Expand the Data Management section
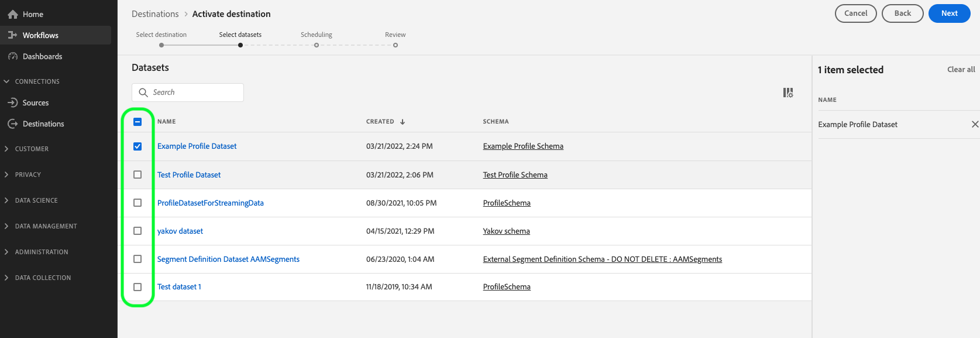980x338 pixels. click(7, 226)
